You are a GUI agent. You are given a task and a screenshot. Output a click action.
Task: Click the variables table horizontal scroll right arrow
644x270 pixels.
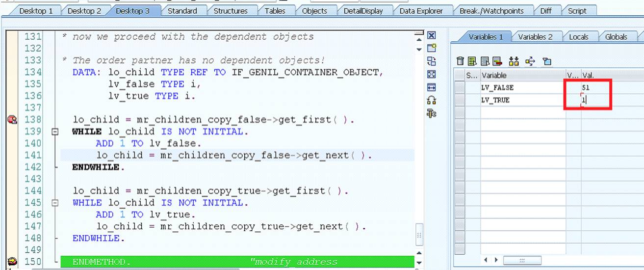496,260
